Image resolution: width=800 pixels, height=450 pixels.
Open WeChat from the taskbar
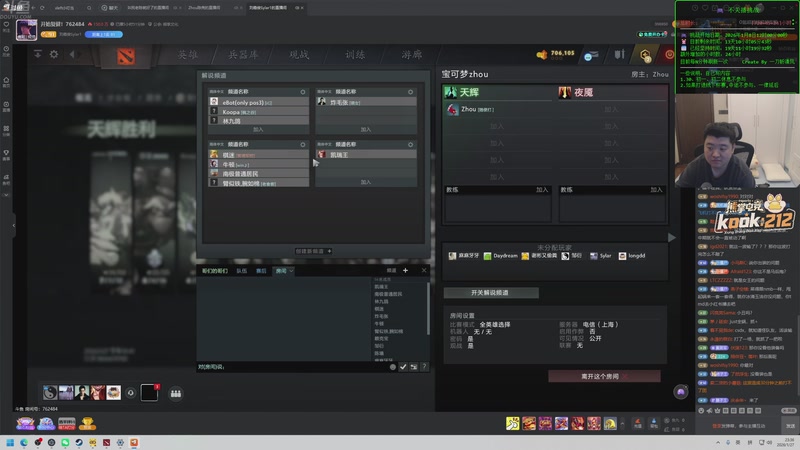(x=65, y=442)
